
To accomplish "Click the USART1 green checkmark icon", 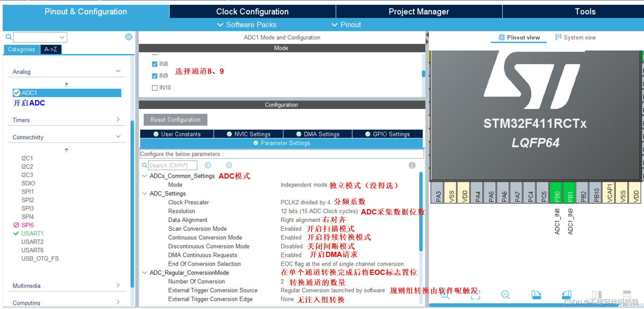I will pos(16,233).
